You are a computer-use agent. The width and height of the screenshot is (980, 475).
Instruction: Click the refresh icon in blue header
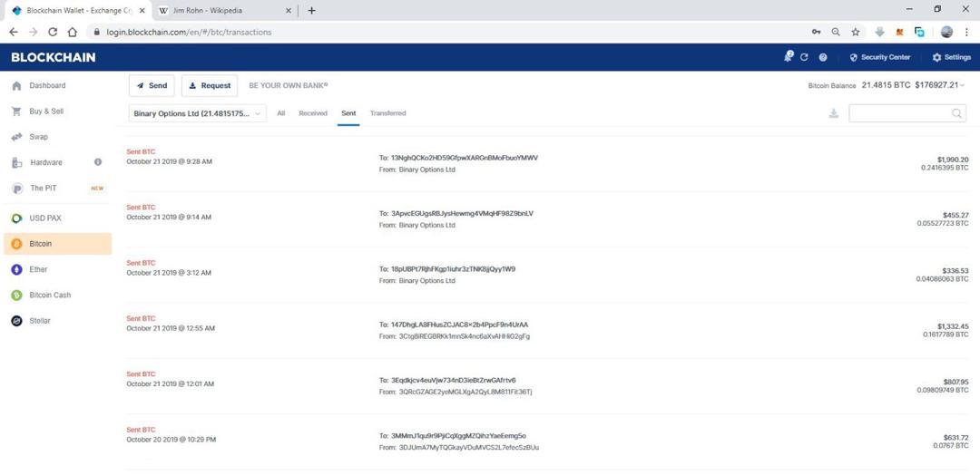(804, 57)
